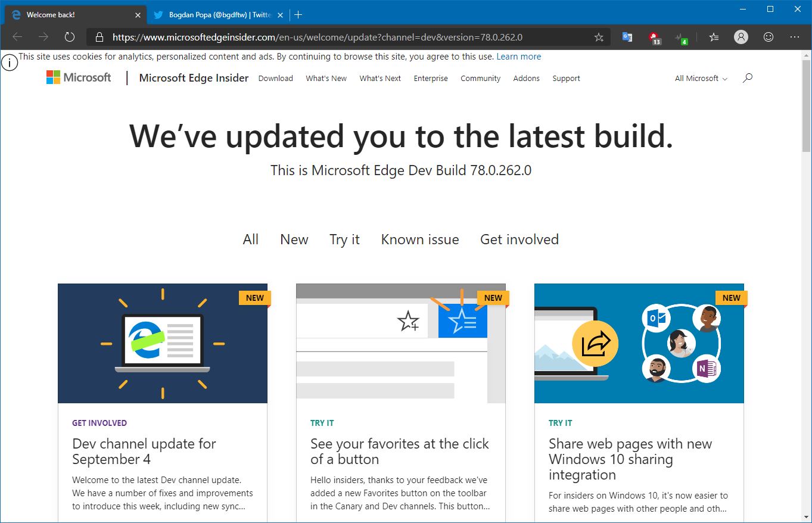Open the What's Next nav item
812x523 pixels.
coord(380,78)
